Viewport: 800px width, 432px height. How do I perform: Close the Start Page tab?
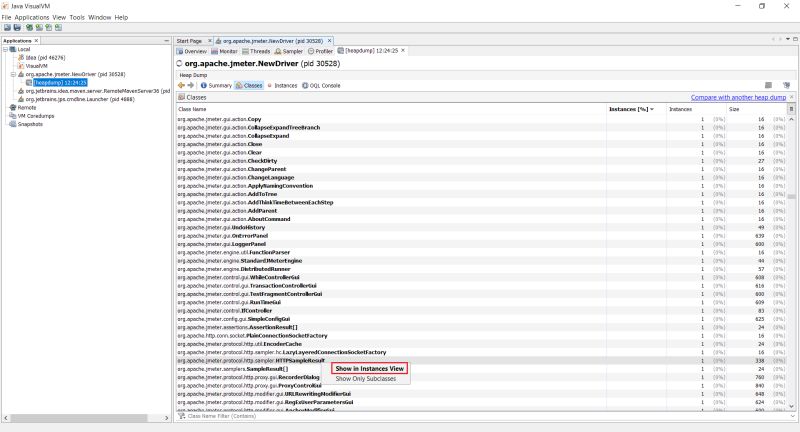coord(209,40)
